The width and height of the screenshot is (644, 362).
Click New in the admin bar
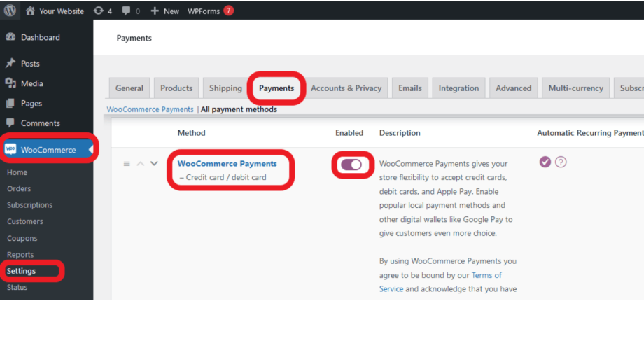pos(164,11)
